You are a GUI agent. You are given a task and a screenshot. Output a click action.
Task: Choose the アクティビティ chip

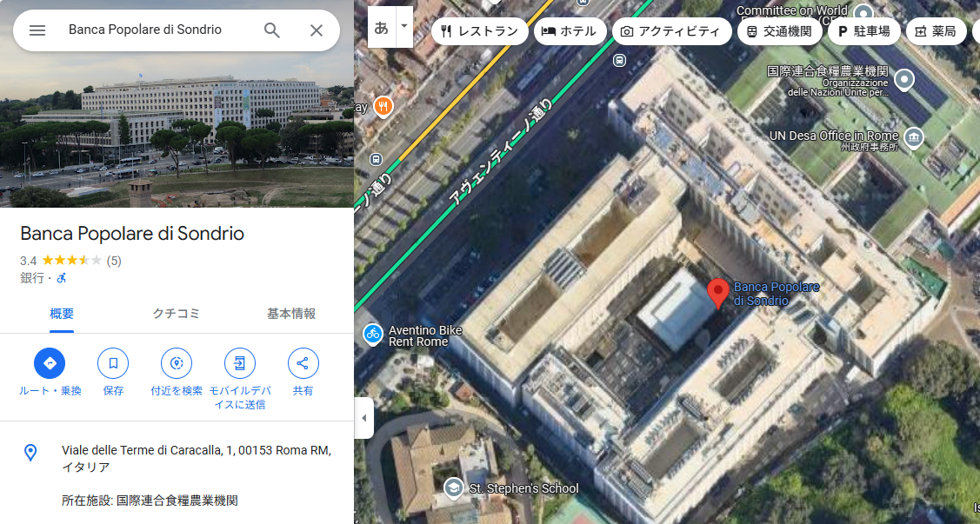[671, 31]
